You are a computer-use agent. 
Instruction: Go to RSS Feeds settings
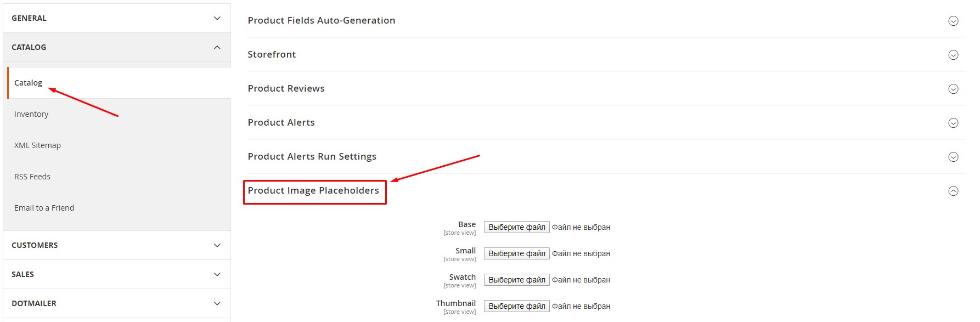pyautogui.click(x=32, y=177)
